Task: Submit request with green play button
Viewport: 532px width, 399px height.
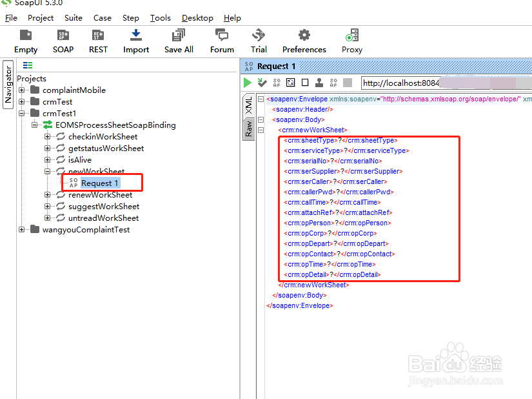Action: point(248,83)
